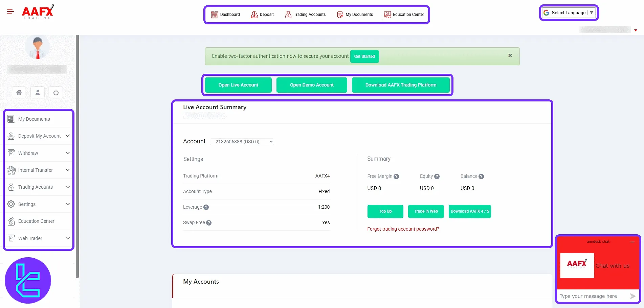Click the Deposit icon in top navigation

coord(254,15)
